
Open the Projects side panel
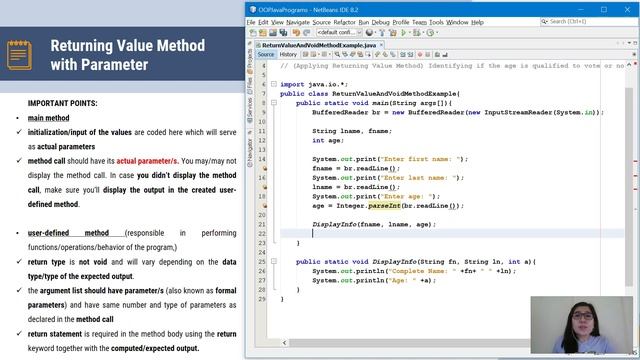point(250,60)
